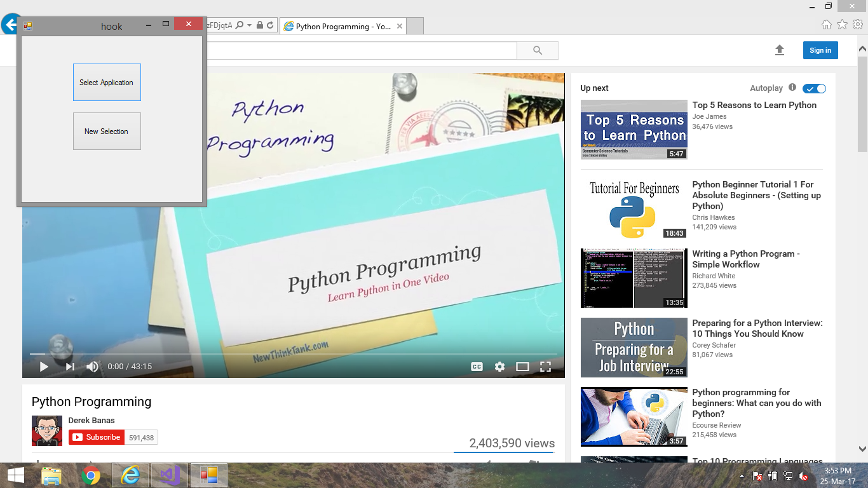Click the NewThinkTank.com text in the video
The width and height of the screenshot is (868, 488).
pyautogui.click(x=290, y=351)
